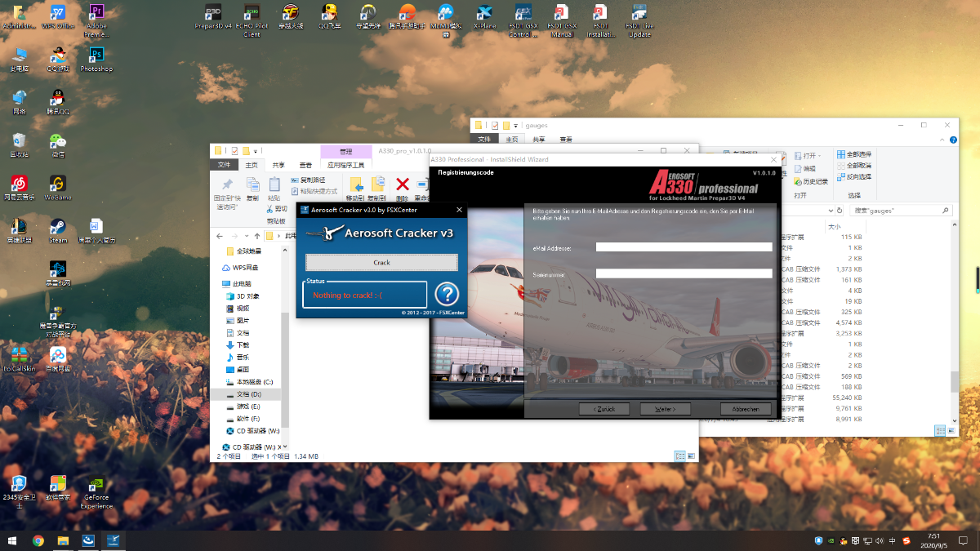
Task: Click the 粘贴 paste icon in ribbon
Action: pyautogui.click(x=274, y=184)
